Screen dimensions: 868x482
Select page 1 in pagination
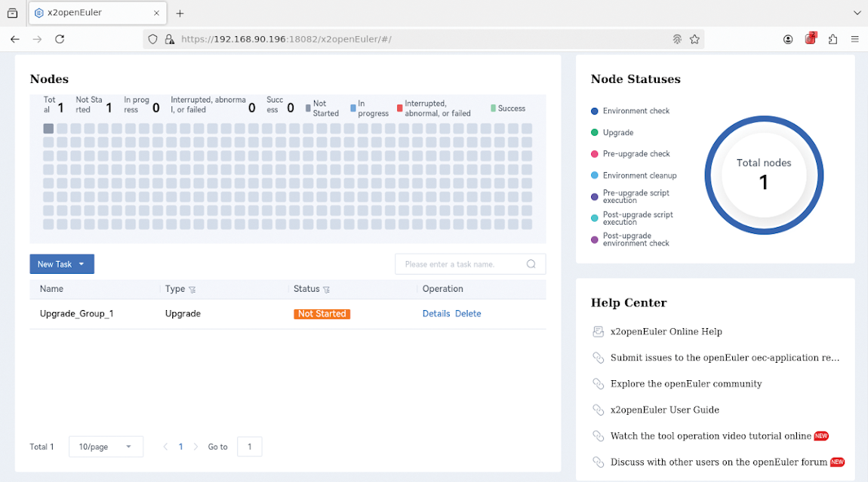pyautogui.click(x=180, y=447)
